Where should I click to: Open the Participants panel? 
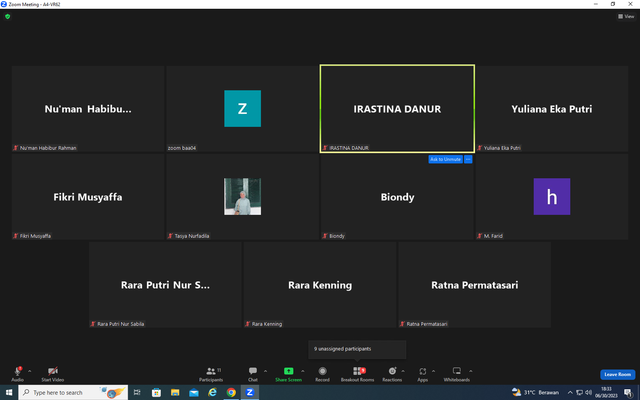pos(211,374)
